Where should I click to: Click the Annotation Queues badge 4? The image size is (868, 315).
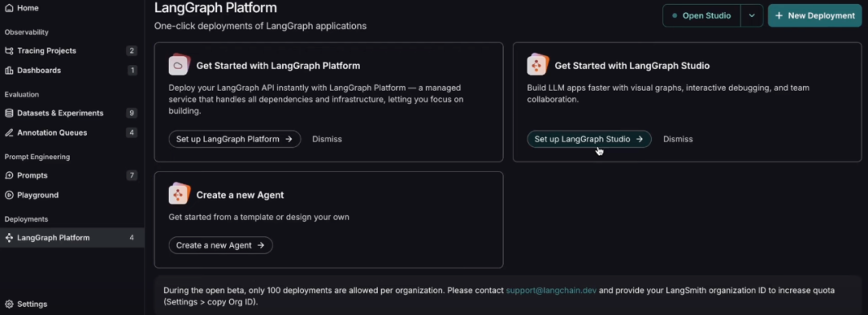[x=132, y=133]
